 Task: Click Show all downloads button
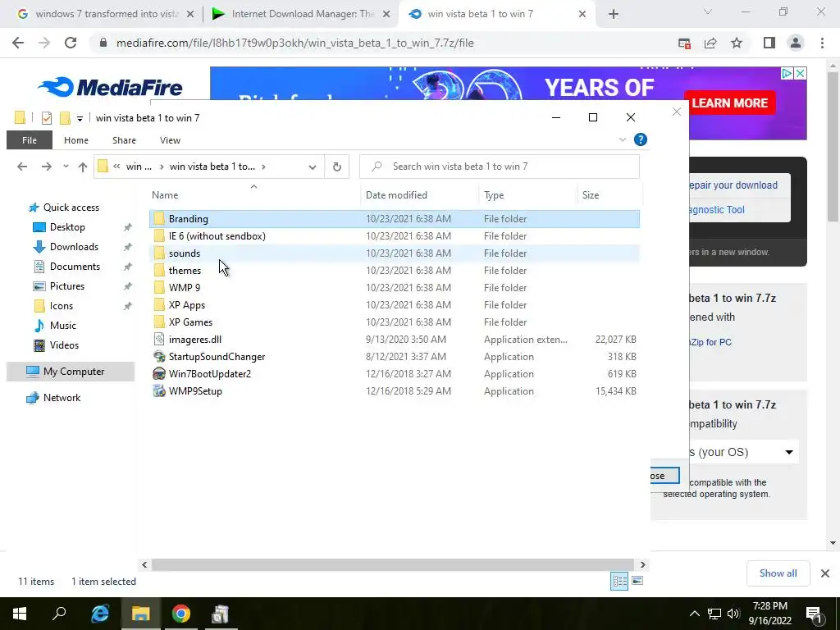point(778,573)
